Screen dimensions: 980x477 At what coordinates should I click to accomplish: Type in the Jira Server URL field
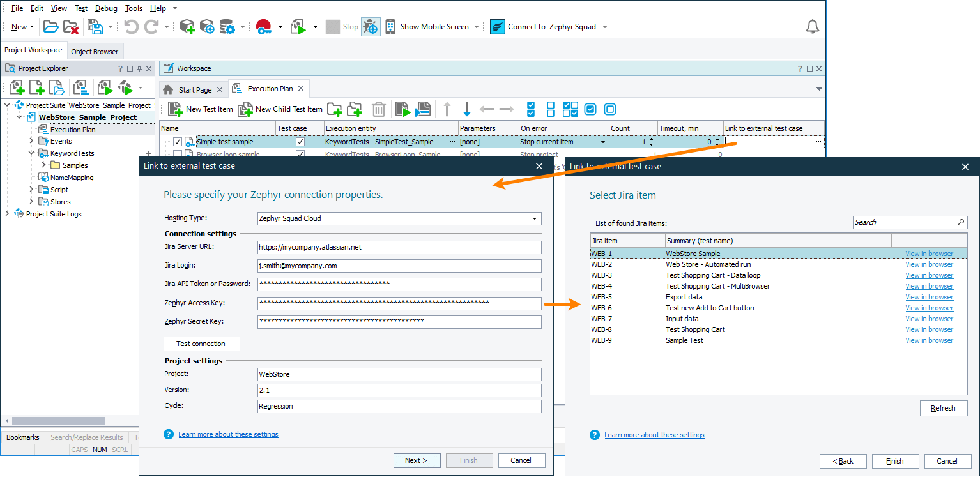pyautogui.click(x=399, y=247)
